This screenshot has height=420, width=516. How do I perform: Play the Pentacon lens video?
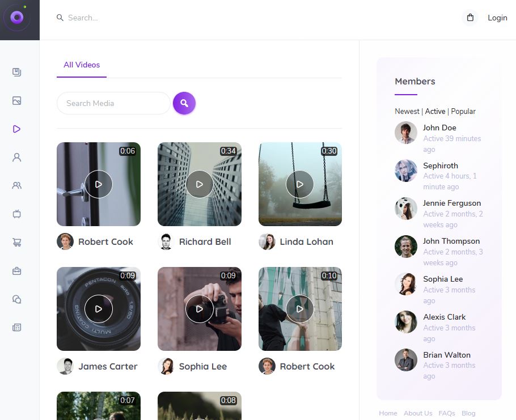(99, 309)
